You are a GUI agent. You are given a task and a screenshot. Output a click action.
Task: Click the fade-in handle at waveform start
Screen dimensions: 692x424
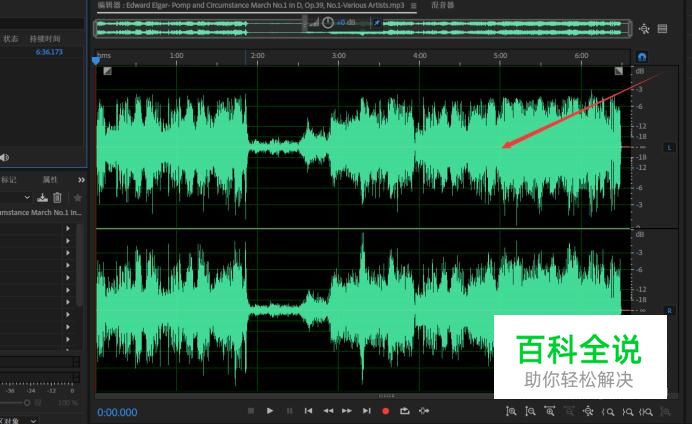[x=107, y=71]
